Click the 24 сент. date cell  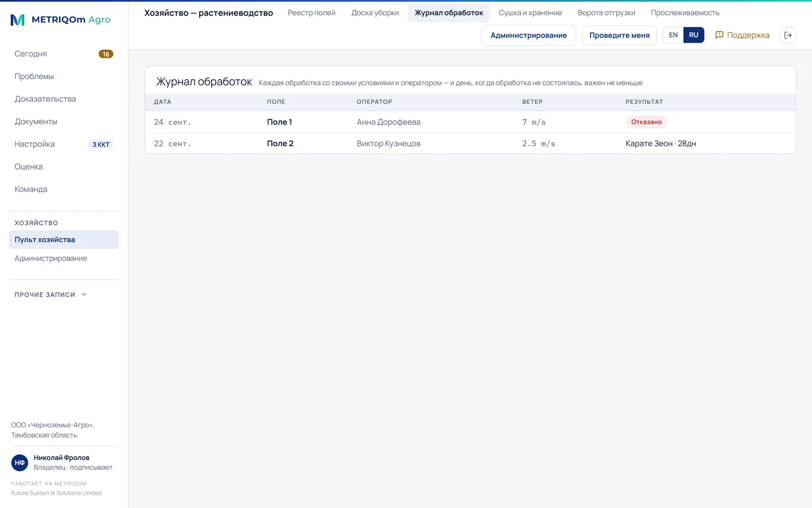(173, 122)
